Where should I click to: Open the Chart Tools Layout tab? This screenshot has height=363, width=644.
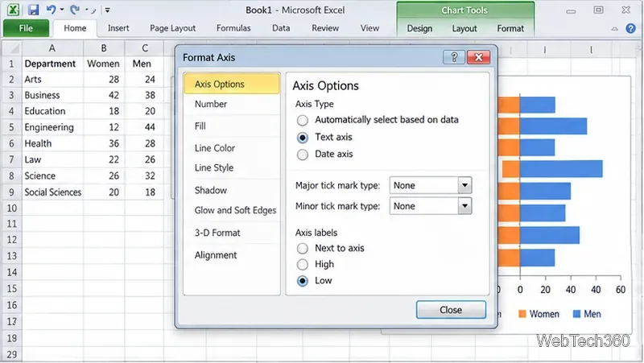(464, 29)
